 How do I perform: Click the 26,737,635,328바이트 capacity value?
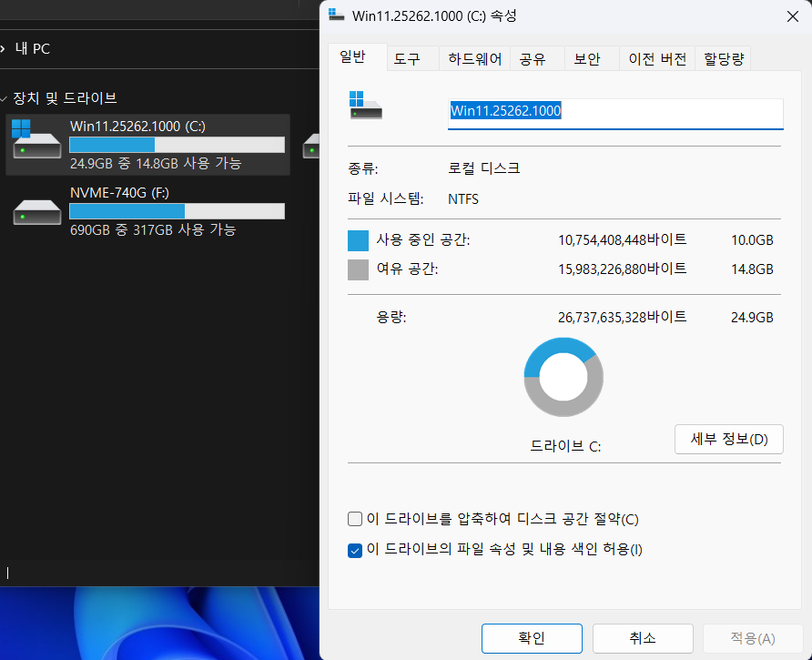pos(623,317)
